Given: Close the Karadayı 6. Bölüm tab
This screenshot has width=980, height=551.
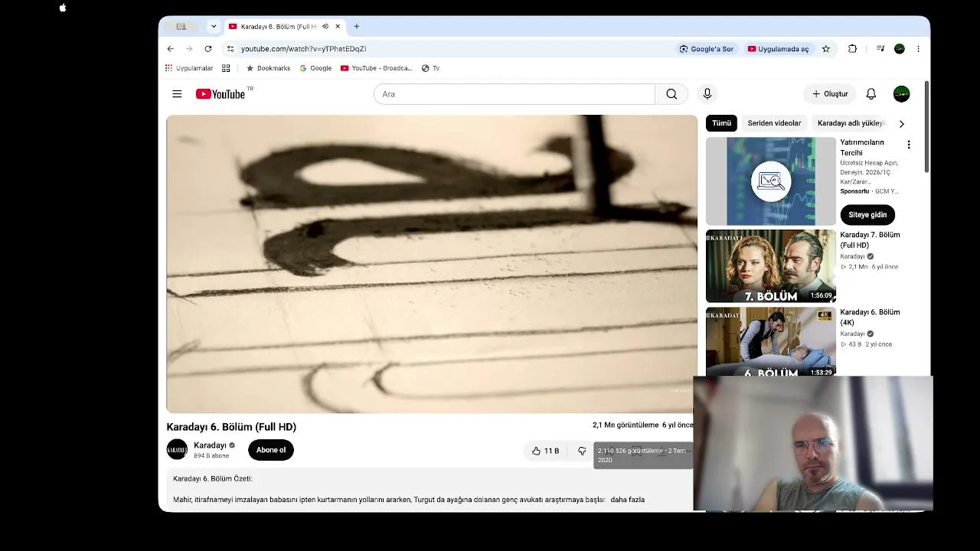Looking at the screenshot, I should 338,26.
